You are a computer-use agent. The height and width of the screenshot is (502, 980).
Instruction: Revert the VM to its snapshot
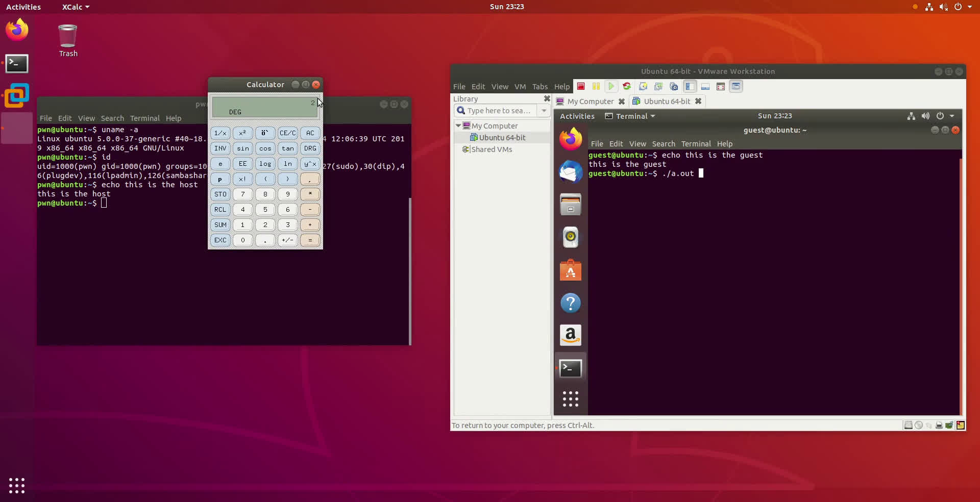658,86
